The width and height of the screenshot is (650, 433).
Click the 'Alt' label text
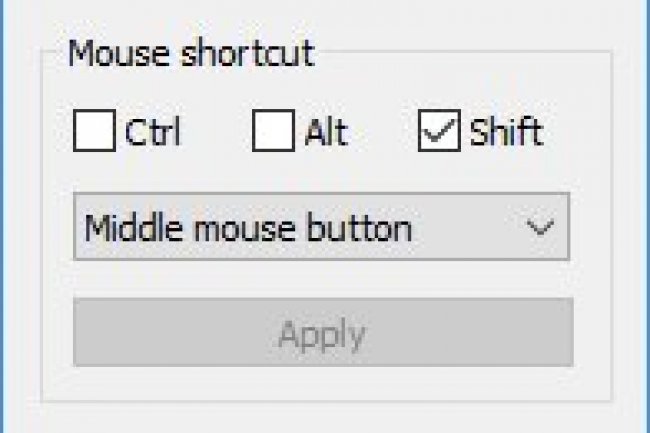pos(326,132)
